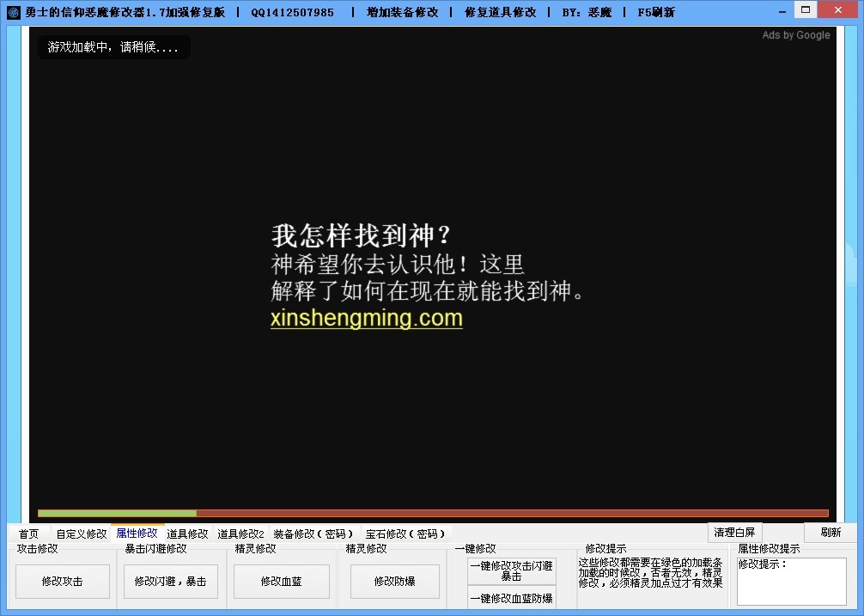This screenshot has height=616, width=864.
Task: Click the 刷新 button
Action: pos(831,533)
